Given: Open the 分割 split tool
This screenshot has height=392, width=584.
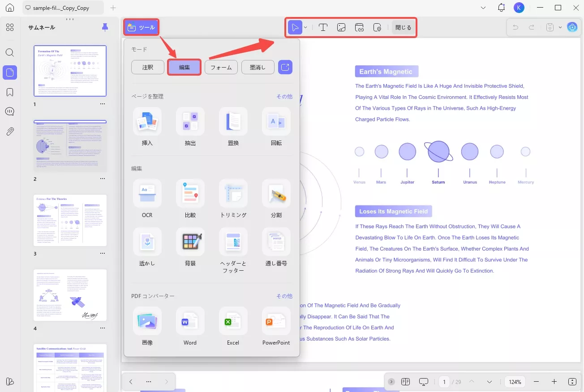Looking at the screenshot, I should point(276,198).
